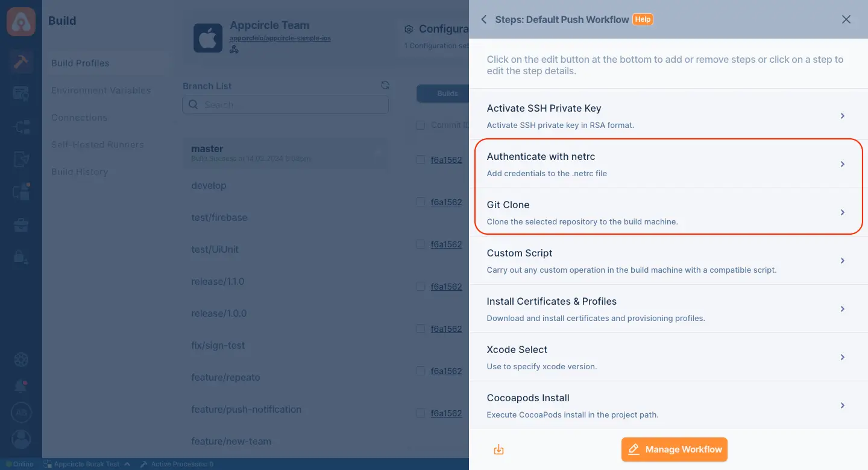Image resolution: width=868 pixels, height=470 pixels.
Task: Click the notification bell icon
Action: coord(21,386)
